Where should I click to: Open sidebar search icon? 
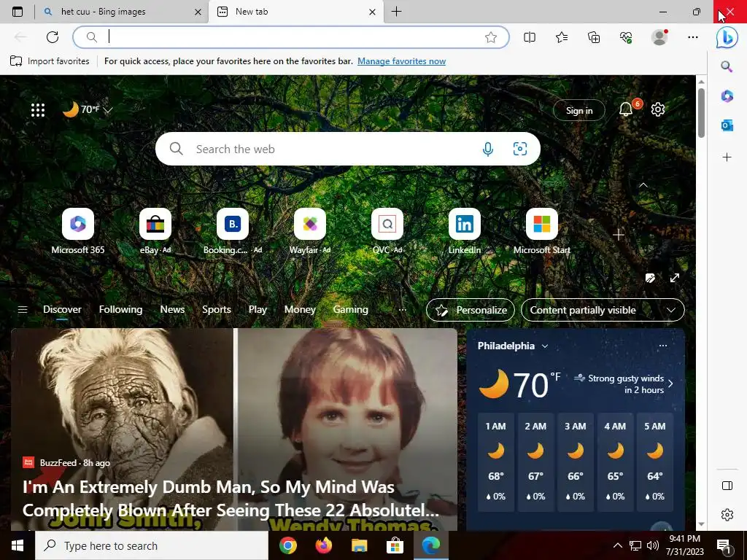tap(727, 66)
